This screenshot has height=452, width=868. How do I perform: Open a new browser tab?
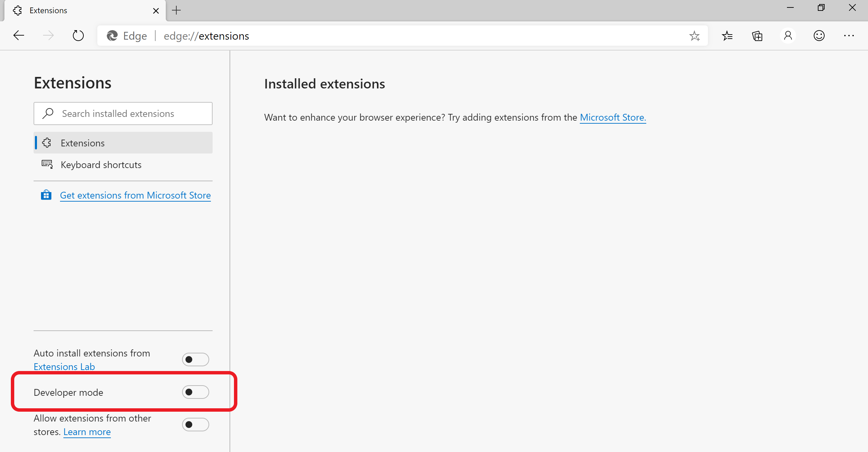pyautogui.click(x=176, y=10)
